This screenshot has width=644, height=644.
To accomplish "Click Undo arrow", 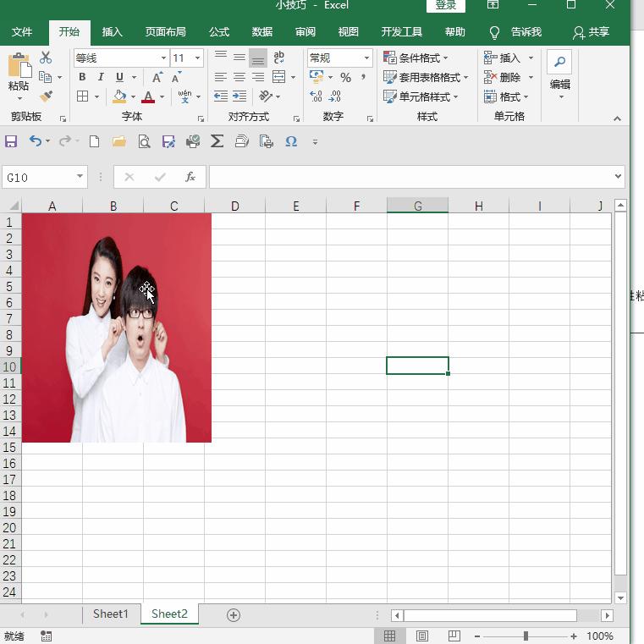I will tap(36, 141).
